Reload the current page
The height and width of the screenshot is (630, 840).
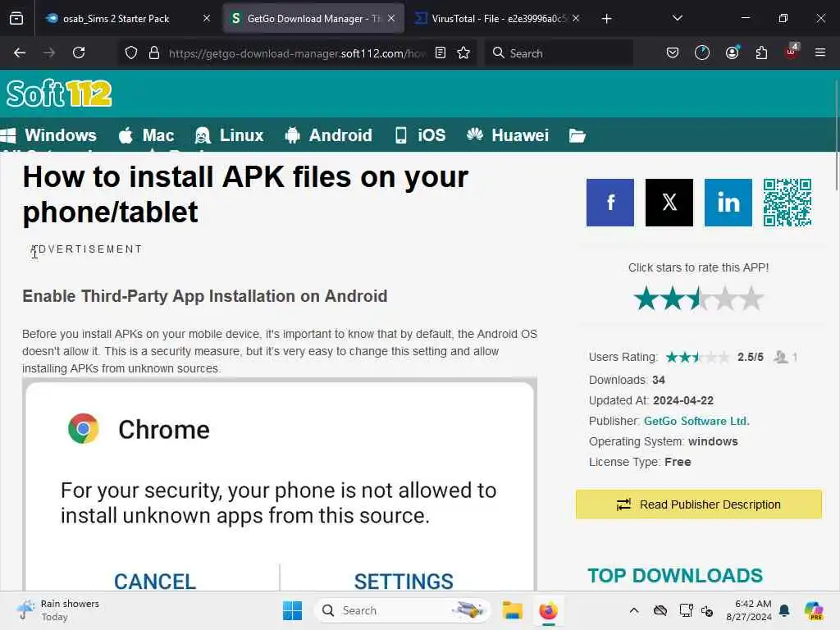click(x=79, y=52)
